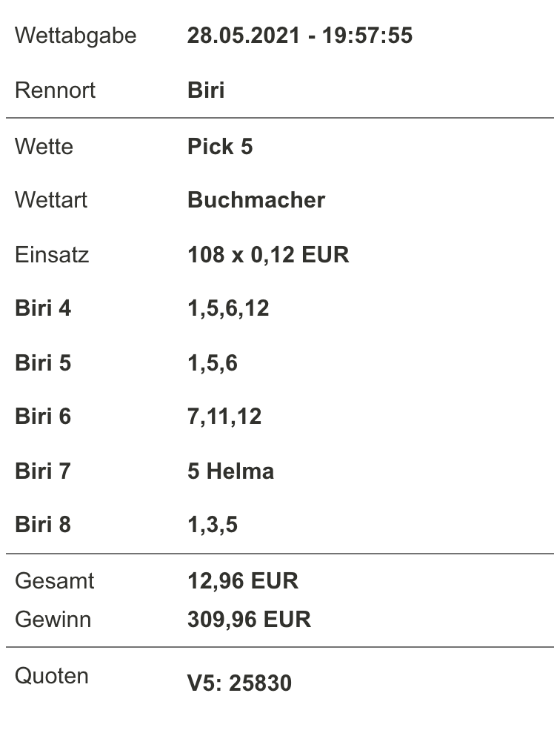Select the Rennort value Biri

click(206, 90)
